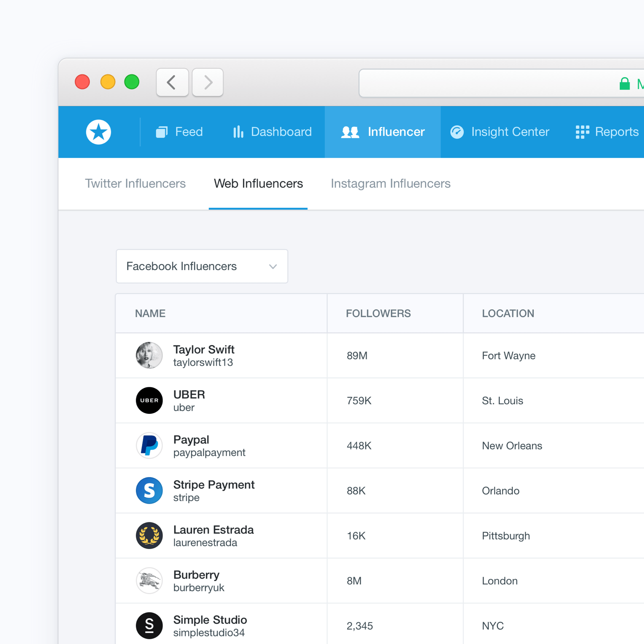Click the yellow minimize window button
Viewport: 644px width, 644px height.
pos(107,82)
